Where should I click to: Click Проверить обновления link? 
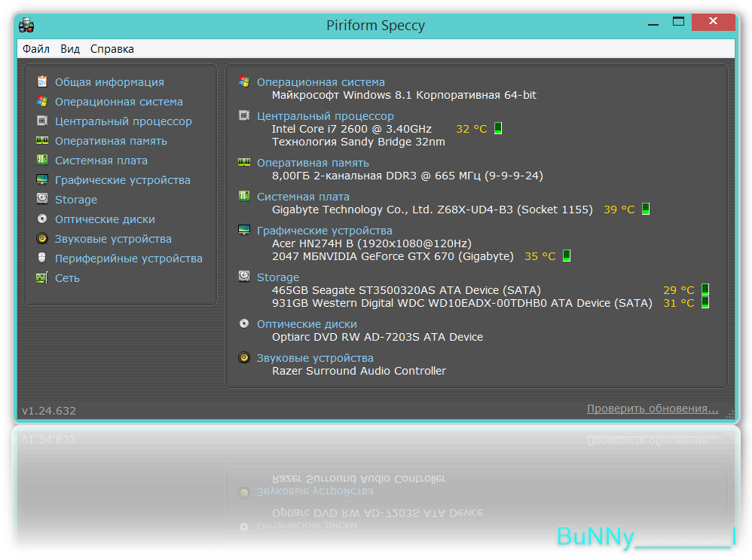pyautogui.click(x=653, y=409)
